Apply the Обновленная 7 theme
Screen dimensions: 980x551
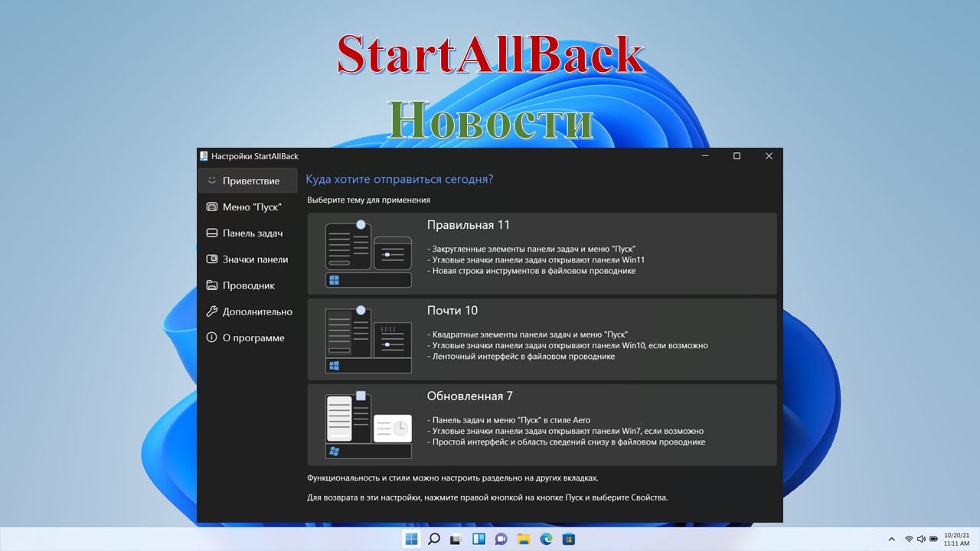(542, 425)
